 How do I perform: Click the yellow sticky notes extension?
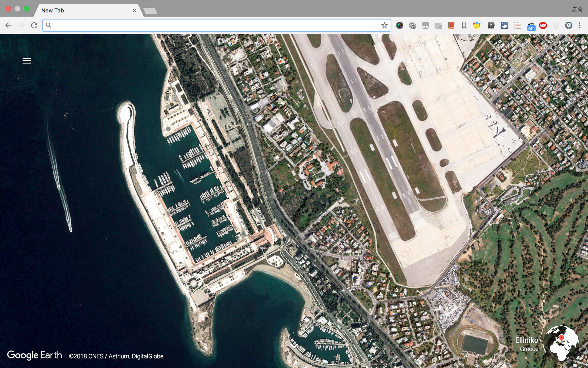(477, 25)
